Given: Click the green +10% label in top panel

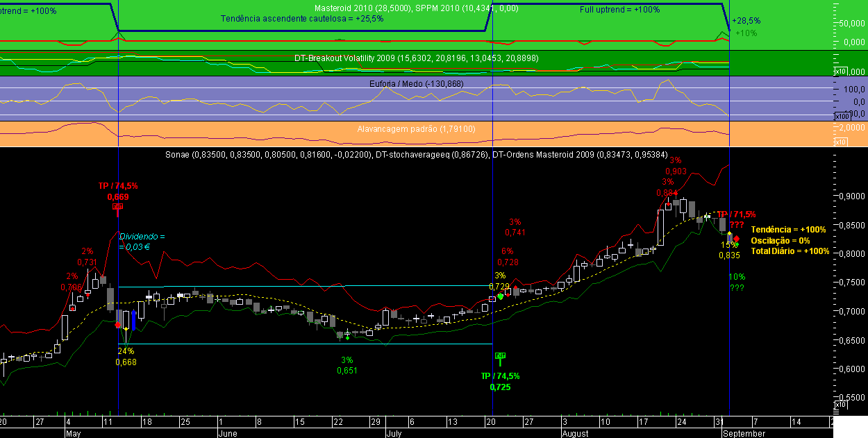Looking at the screenshot, I should click(746, 33).
